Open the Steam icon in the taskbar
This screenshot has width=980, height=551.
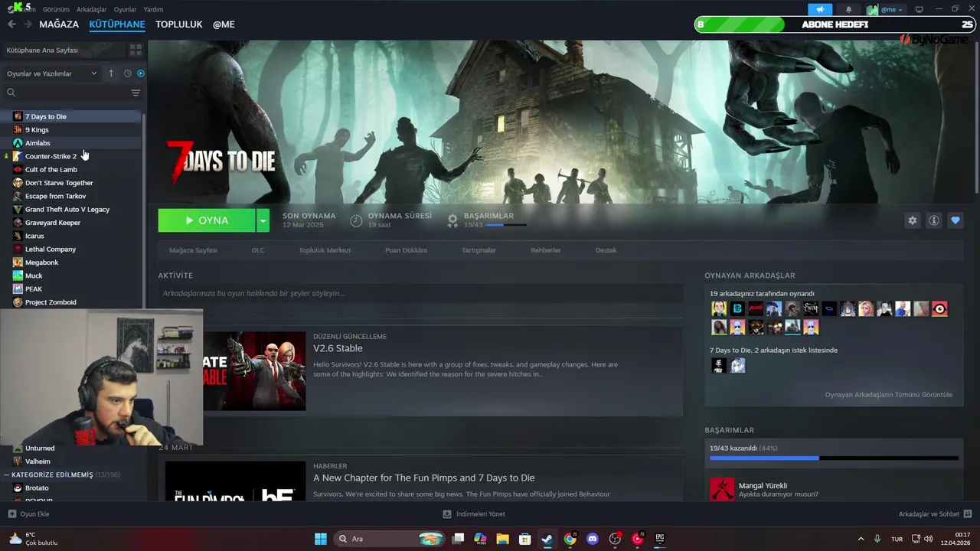(x=547, y=539)
